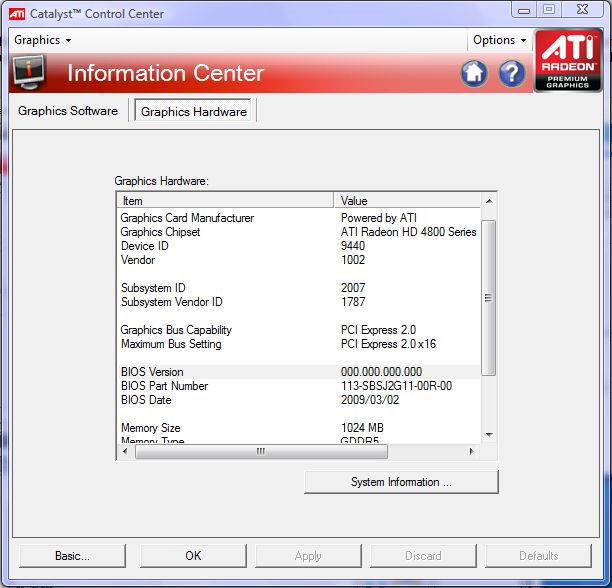This screenshot has height=588, width=612.
Task: Confirm with the OK button
Action: (193, 556)
